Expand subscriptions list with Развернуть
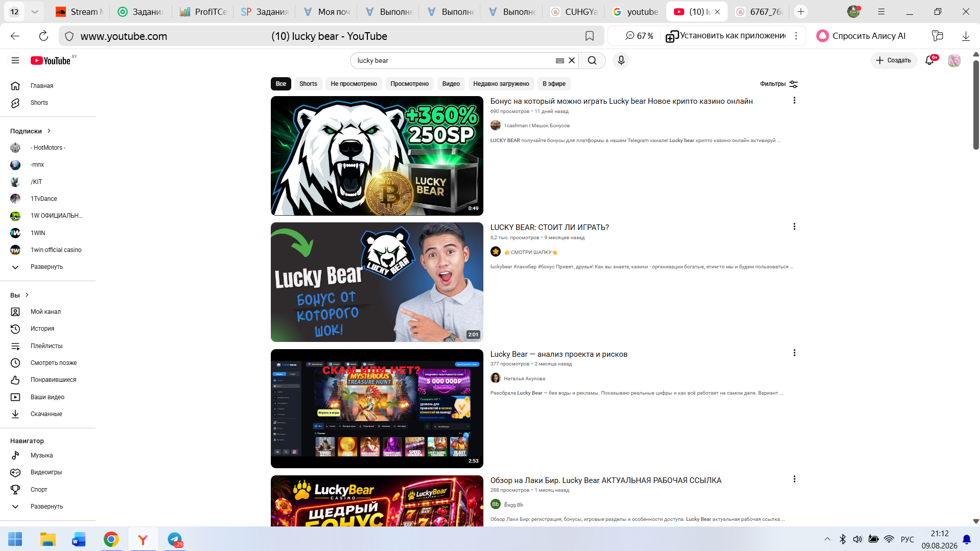Image resolution: width=980 pixels, height=551 pixels. 46,267
